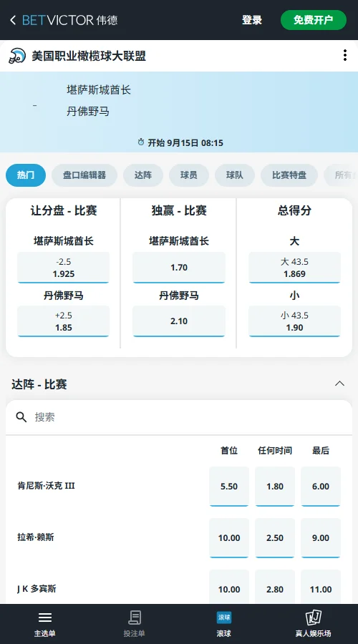Select 拉希·赖斯 anytime odds 2.50
This screenshot has height=644, width=358.
coord(275,538)
